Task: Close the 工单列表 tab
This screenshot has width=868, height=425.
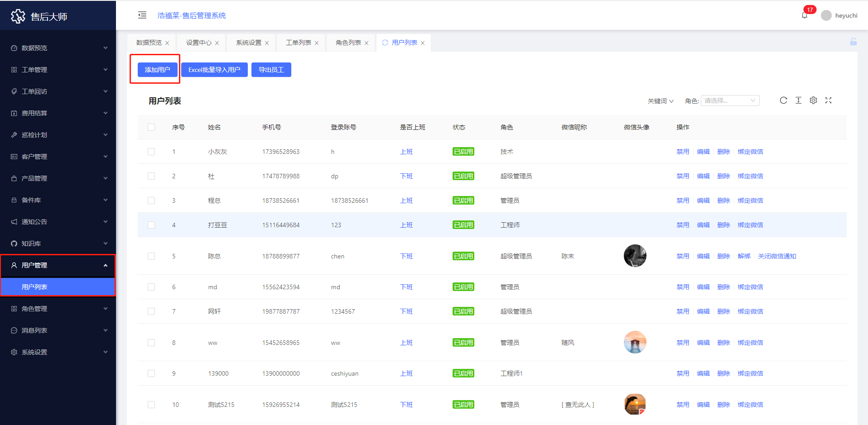Action: pos(317,43)
